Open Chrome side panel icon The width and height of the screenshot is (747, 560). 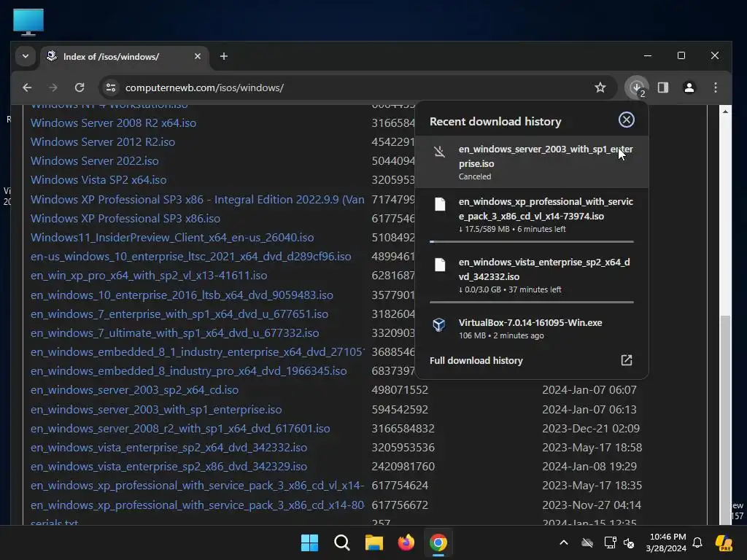click(x=662, y=87)
